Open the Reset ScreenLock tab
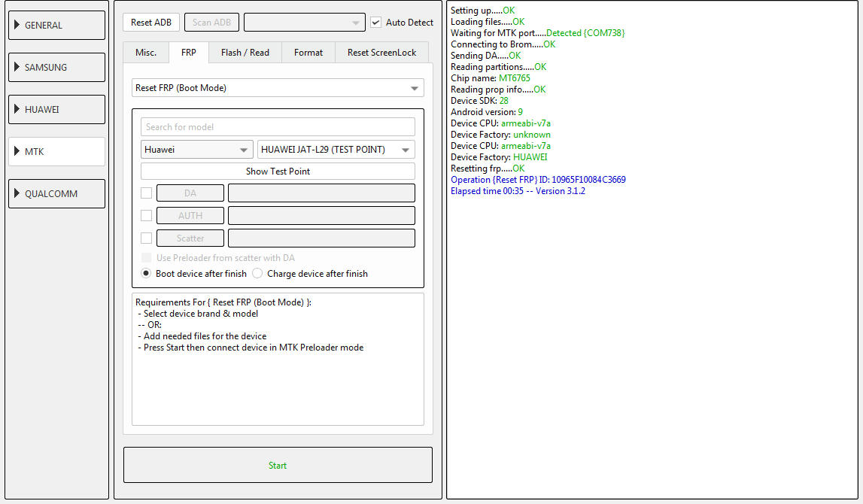Screen dimensions: 863x504 [381, 53]
